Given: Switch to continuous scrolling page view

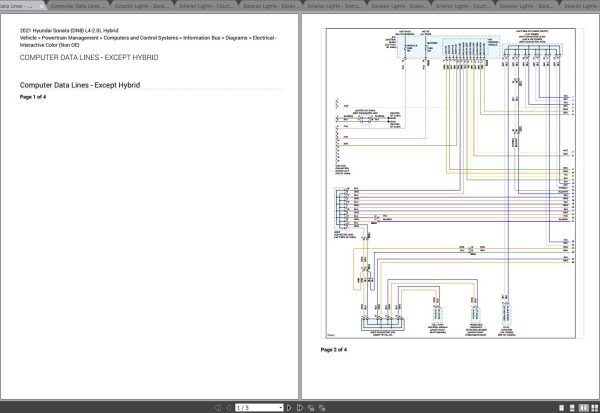Looking at the screenshot, I should pos(572,408).
